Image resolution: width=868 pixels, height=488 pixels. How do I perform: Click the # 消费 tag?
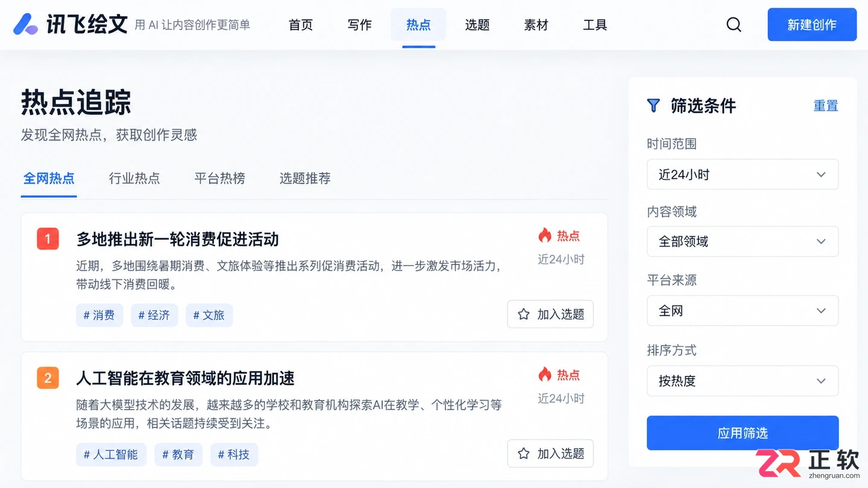[99, 315]
